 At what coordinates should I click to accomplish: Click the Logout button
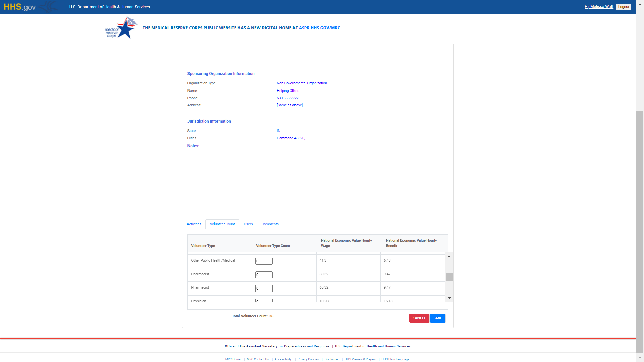(624, 7)
